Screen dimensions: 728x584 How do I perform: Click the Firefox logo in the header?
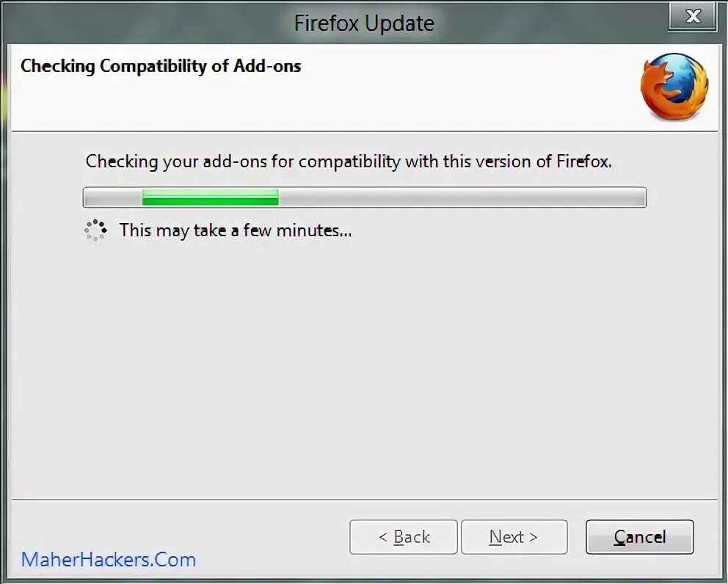pos(674,87)
